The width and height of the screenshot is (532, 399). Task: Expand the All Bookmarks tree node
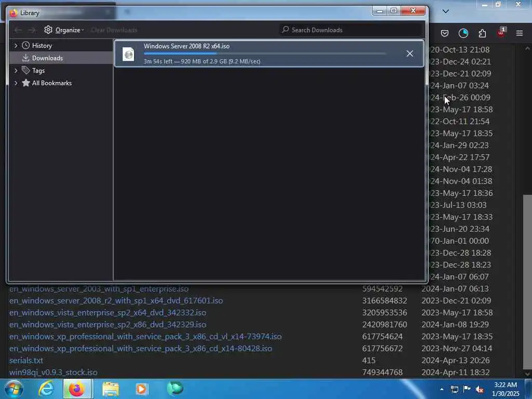(16, 83)
